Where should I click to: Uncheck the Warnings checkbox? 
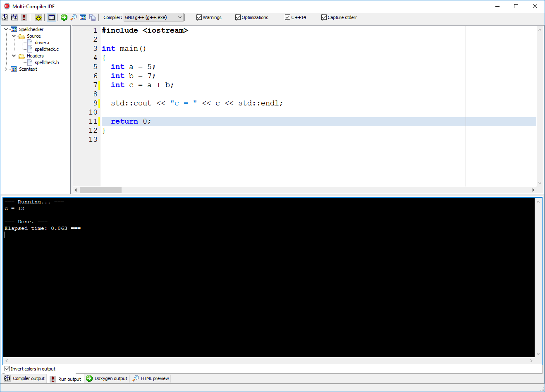point(199,17)
